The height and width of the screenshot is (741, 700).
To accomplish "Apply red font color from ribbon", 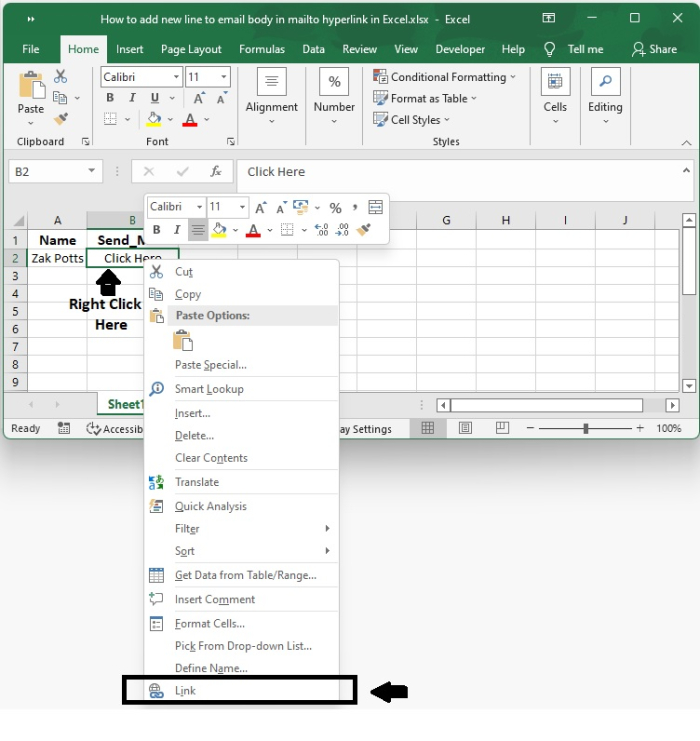I will pos(190,120).
